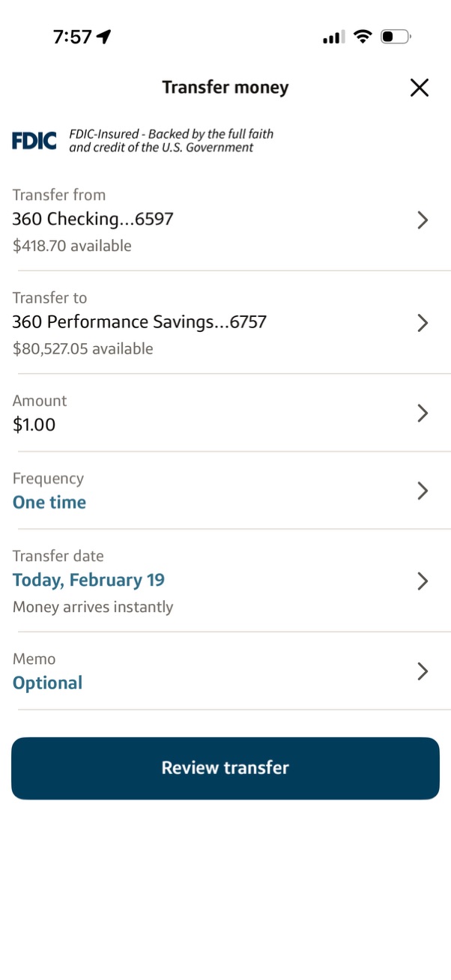Tap the $1.00 amount field

click(x=31, y=424)
